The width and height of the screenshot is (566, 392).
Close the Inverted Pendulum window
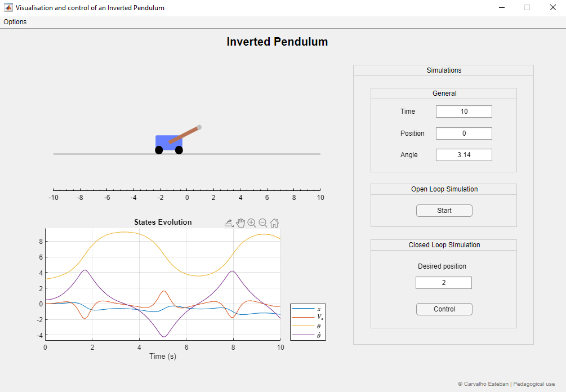coord(552,8)
